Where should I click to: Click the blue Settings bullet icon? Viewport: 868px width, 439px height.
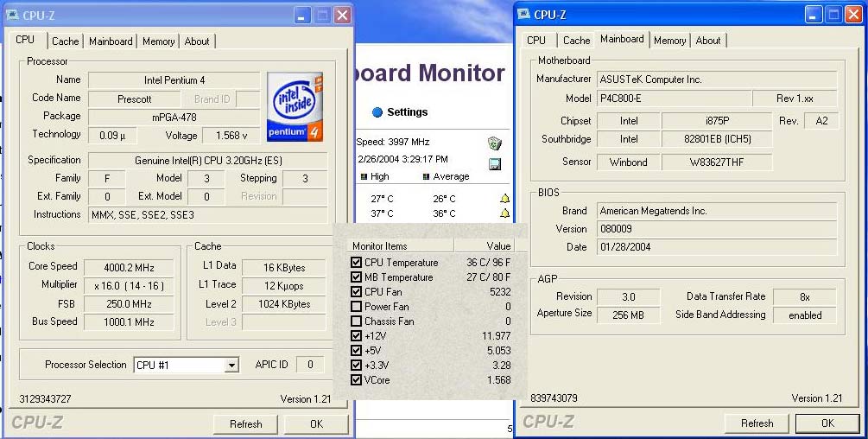[x=377, y=112]
